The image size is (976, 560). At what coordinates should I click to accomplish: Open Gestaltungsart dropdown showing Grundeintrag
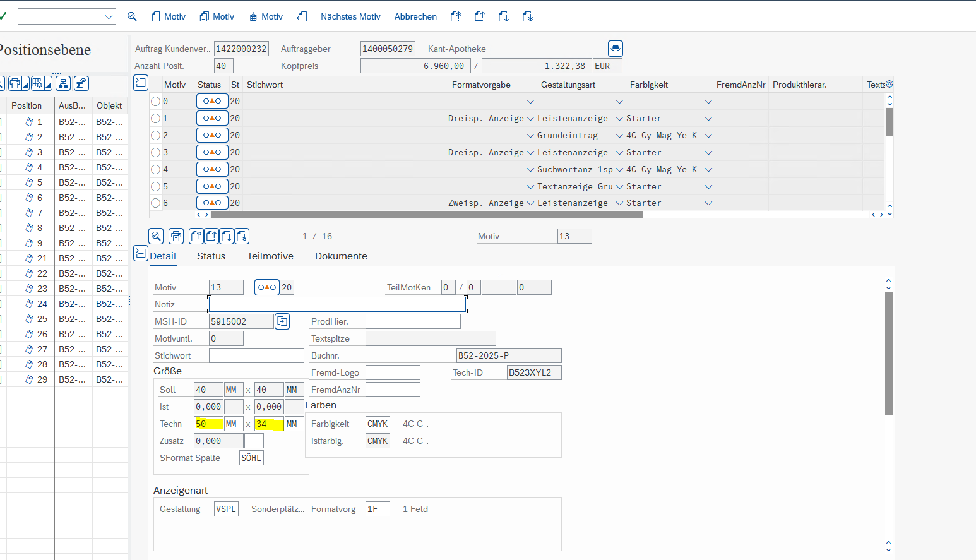tap(619, 136)
